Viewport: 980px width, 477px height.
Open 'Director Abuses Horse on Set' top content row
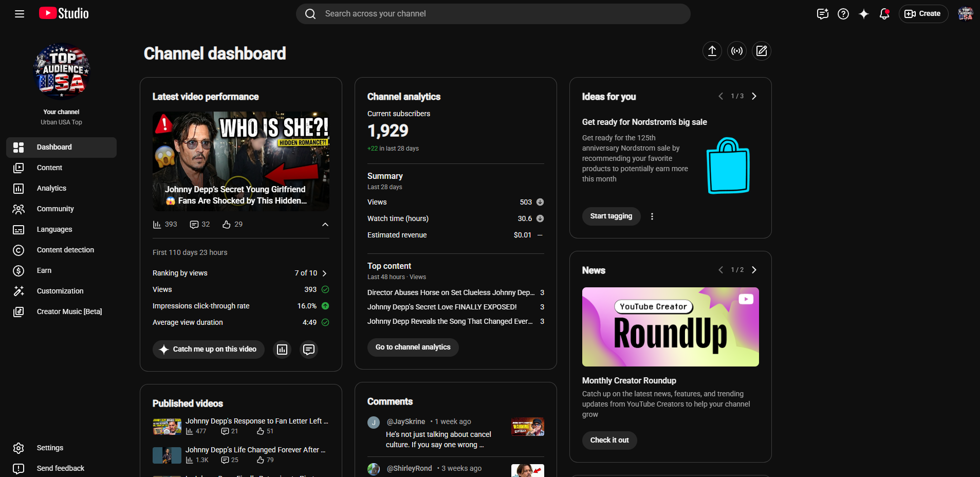(456, 292)
